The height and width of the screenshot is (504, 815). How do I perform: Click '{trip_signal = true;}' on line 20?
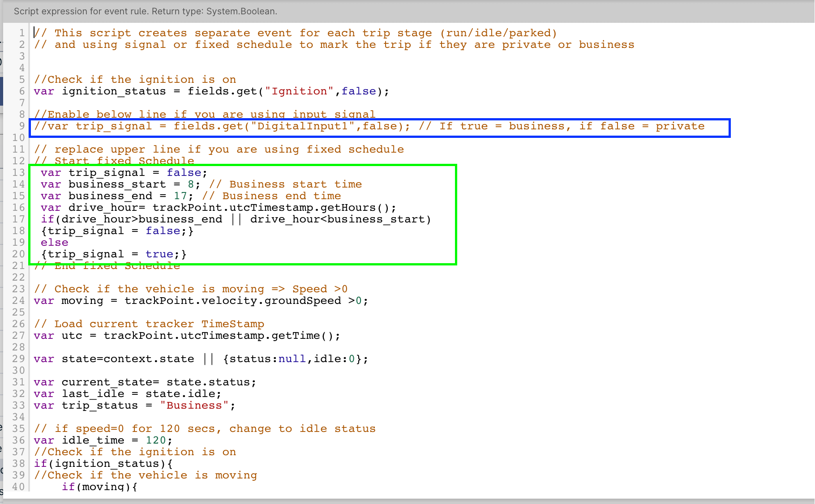(x=114, y=254)
